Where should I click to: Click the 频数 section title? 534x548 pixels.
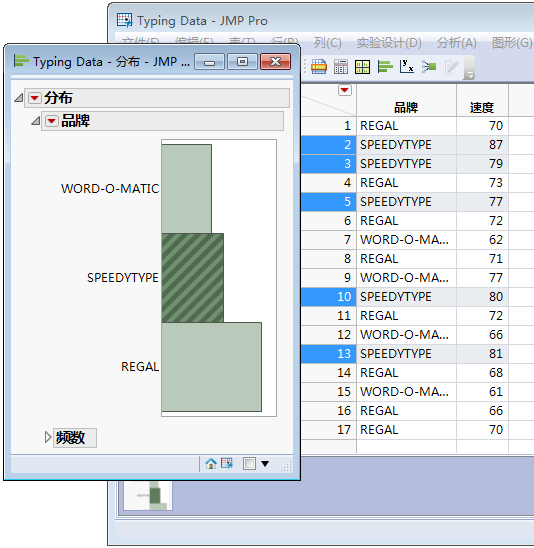(x=71, y=438)
